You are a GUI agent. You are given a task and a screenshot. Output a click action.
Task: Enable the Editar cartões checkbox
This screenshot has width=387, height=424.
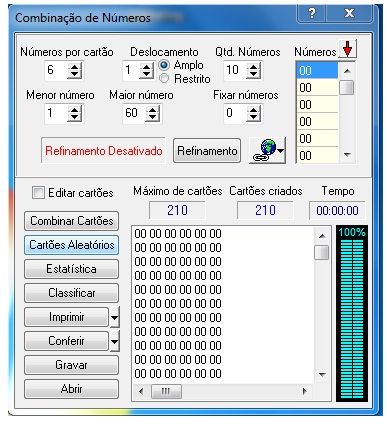coord(38,193)
